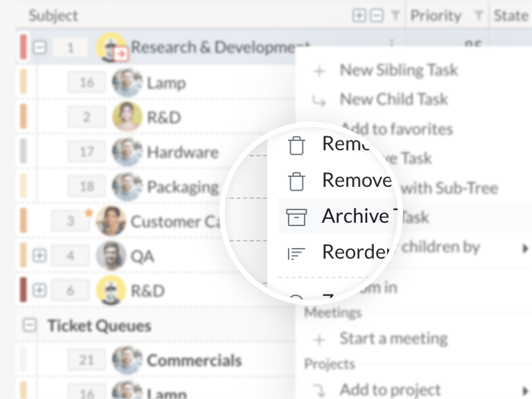Expand the R&D row numbered 6
This screenshot has height=399, width=532.
[40, 291]
